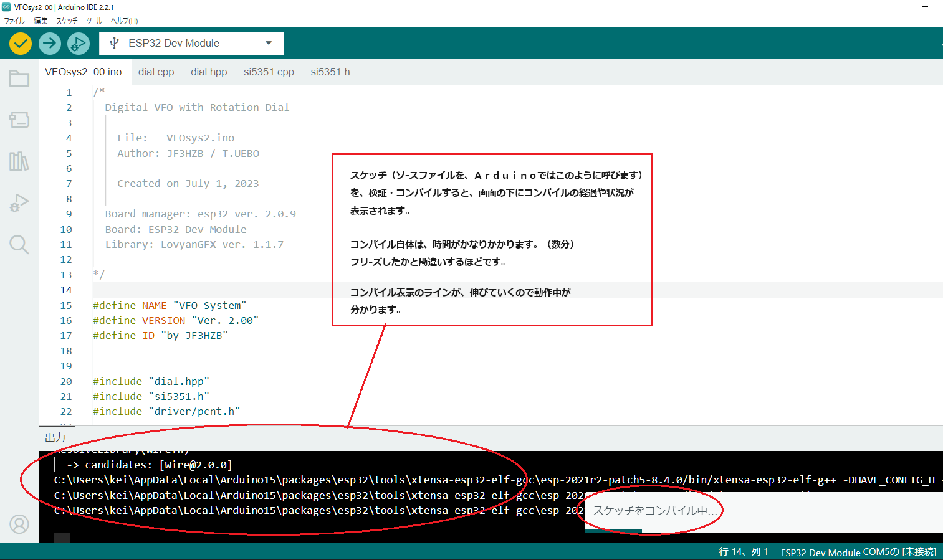
Task: Switch to the dial.cpp tab
Action: pyautogui.click(x=156, y=72)
